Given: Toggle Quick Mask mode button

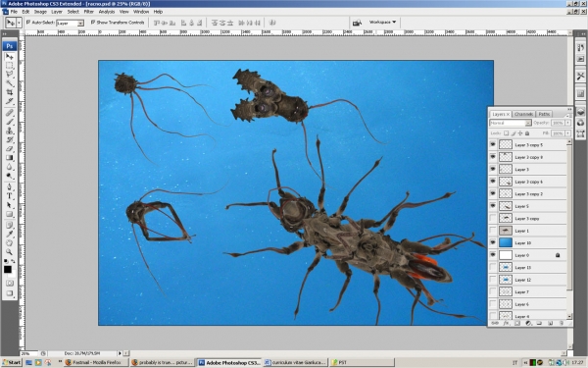Looking at the screenshot, I should pos(10,284).
